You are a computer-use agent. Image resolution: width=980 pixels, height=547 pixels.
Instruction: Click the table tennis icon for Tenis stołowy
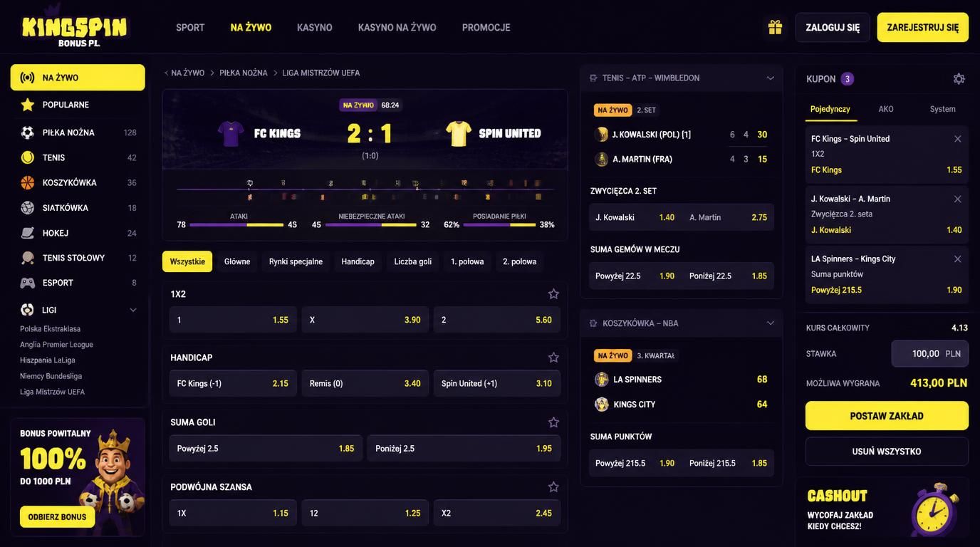pos(28,258)
